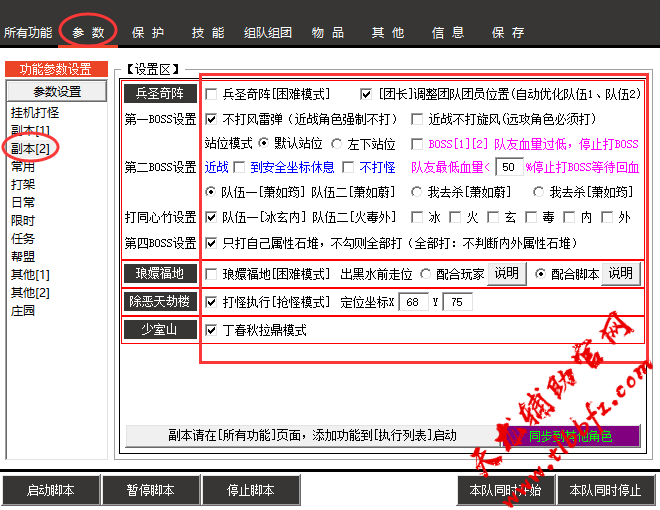Check the 外 attribute checkbox
This screenshot has height=510, width=660.
pos(607,217)
